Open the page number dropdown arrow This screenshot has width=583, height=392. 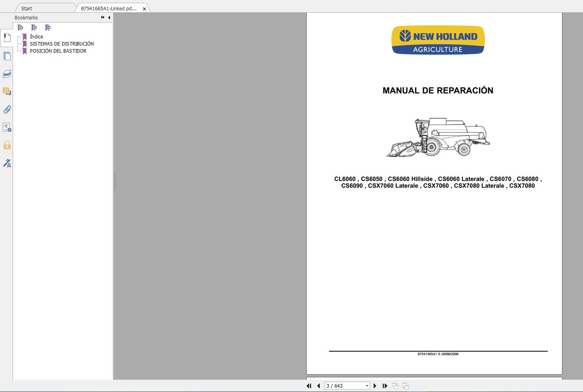click(367, 386)
